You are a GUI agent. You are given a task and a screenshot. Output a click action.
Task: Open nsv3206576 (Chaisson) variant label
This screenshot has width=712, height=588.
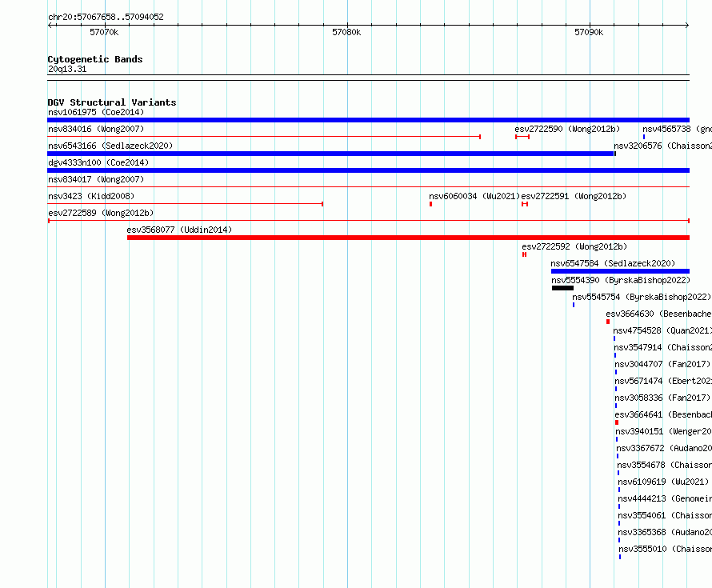click(x=662, y=146)
